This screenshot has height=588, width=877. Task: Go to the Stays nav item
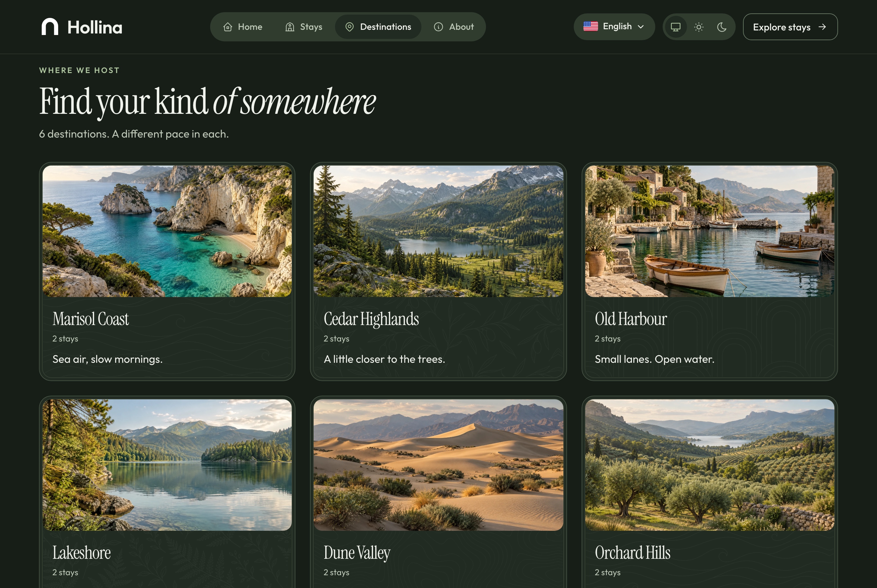(x=304, y=27)
